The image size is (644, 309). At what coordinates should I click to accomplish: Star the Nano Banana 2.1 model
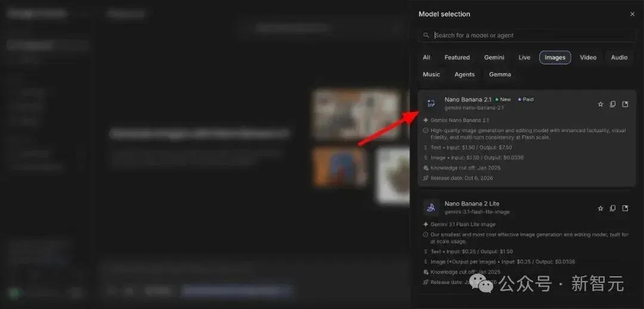click(600, 104)
